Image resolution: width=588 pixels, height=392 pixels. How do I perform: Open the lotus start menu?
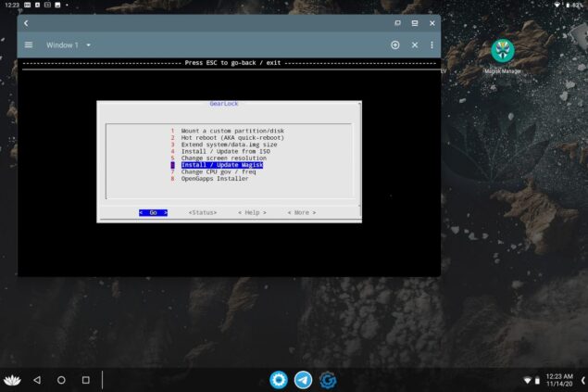pos(13,380)
